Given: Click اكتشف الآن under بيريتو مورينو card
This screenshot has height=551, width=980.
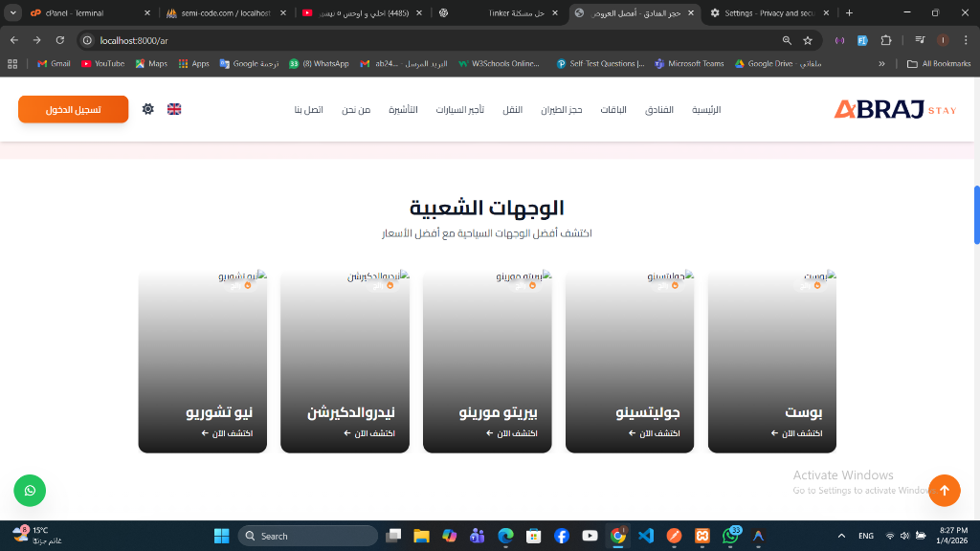Looking at the screenshot, I should [x=511, y=433].
